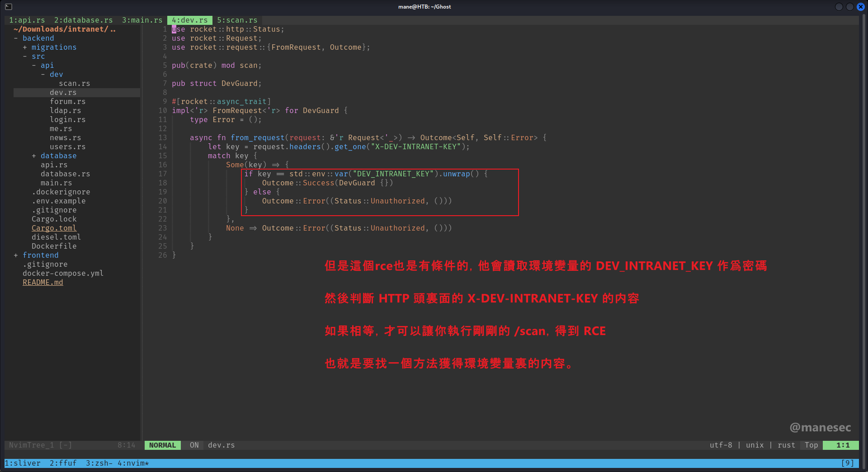Collapse the dev folder in tree
The width and height of the screenshot is (868, 472).
56,75
